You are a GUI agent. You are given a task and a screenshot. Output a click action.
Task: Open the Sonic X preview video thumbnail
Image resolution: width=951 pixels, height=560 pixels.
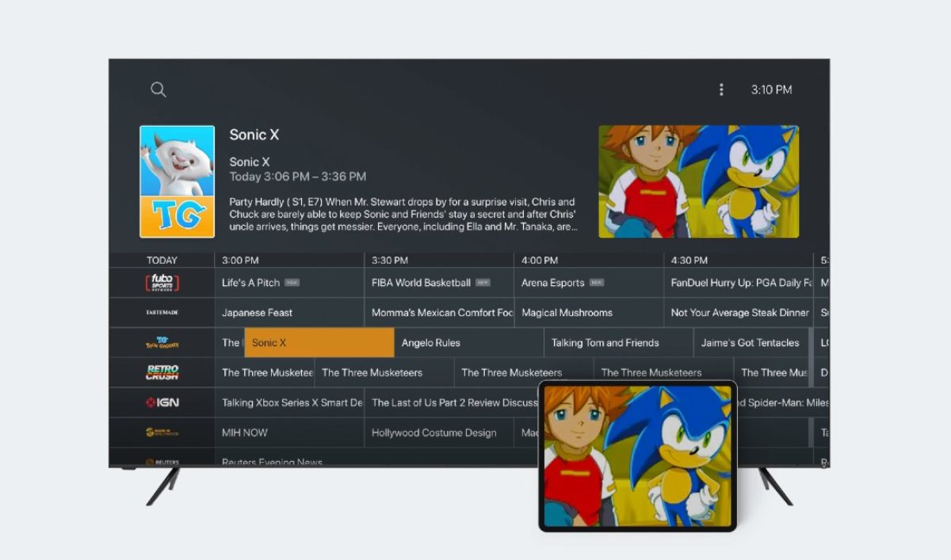[698, 181]
